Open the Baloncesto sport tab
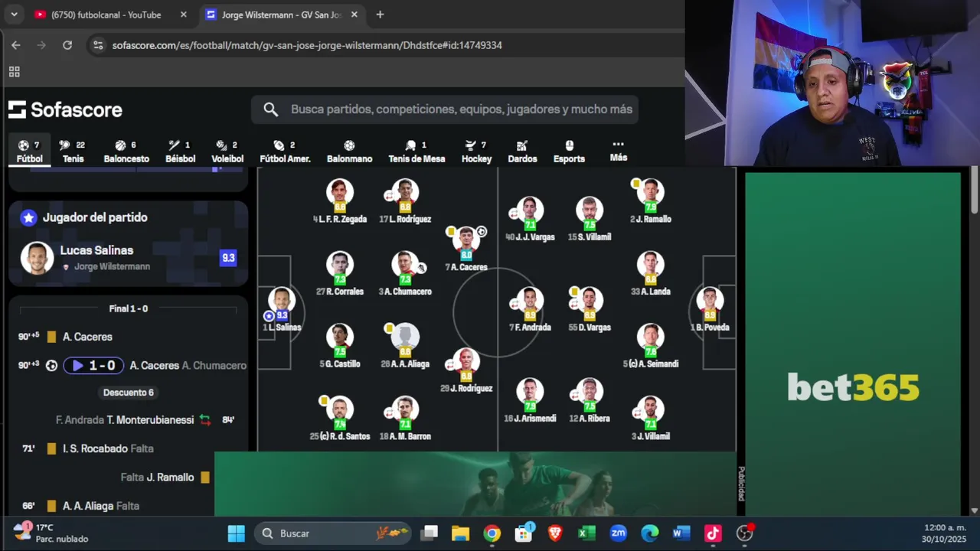 pos(126,152)
